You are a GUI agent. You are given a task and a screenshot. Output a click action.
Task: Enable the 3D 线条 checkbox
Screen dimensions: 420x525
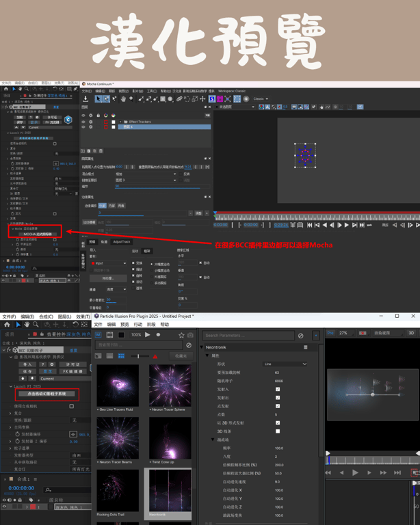point(278,431)
